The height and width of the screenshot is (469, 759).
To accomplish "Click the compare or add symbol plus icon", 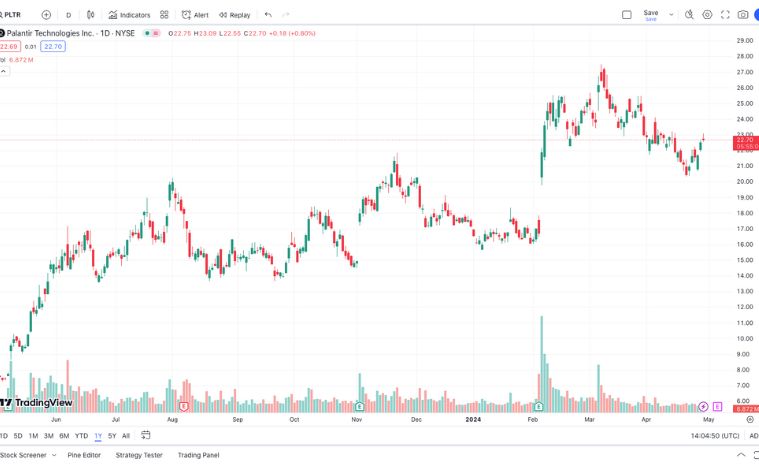I will 46,15.
